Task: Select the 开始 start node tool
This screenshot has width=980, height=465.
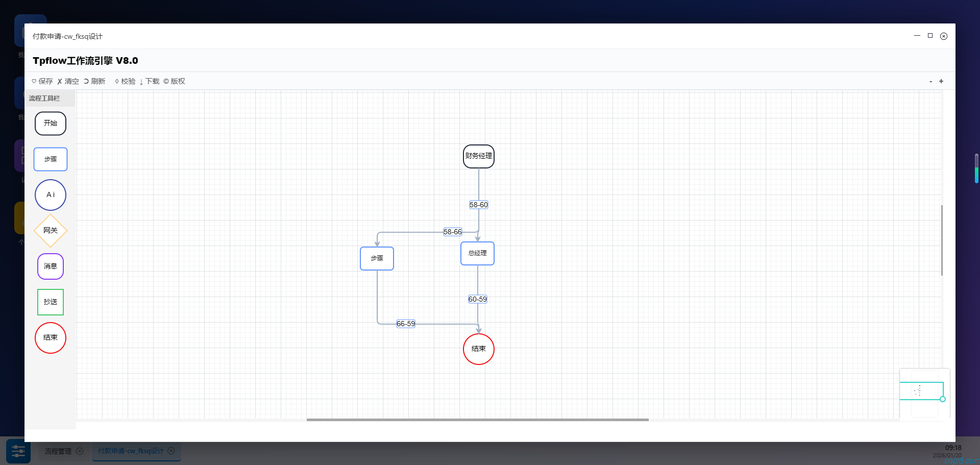Action: (x=51, y=124)
